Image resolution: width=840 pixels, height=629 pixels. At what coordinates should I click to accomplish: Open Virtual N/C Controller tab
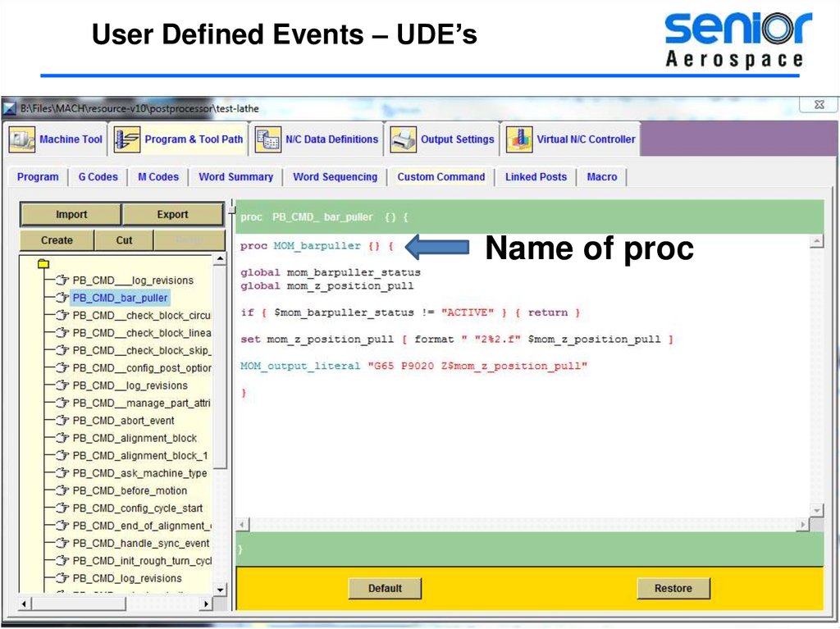pos(571,139)
